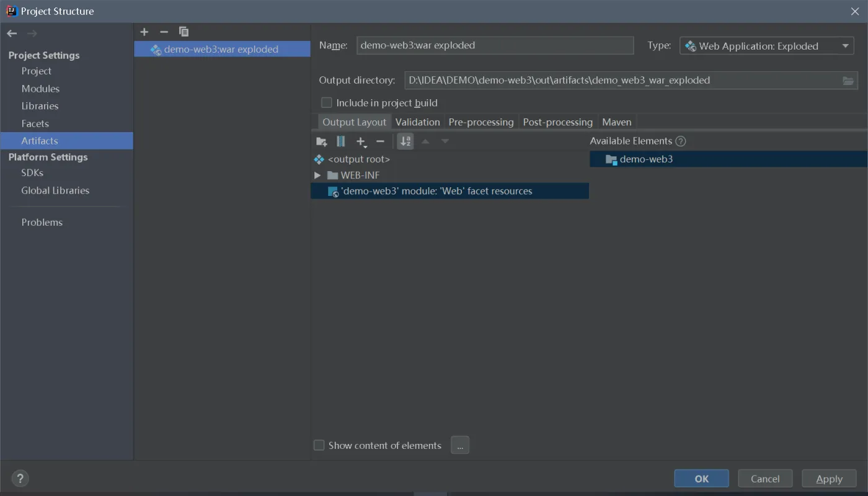The height and width of the screenshot is (496, 868).
Task: Remove selected artifact with minus icon
Action: [164, 32]
